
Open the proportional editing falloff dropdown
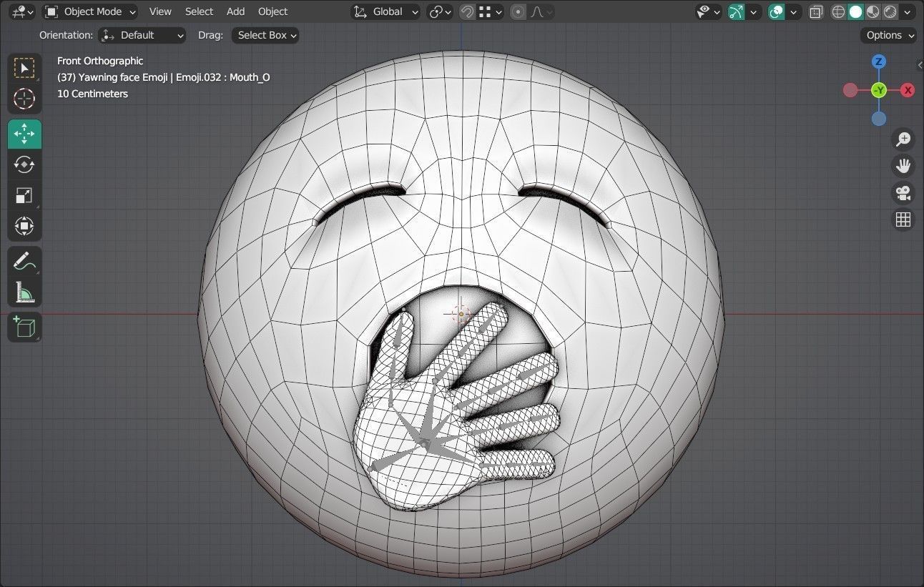point(542,11)
